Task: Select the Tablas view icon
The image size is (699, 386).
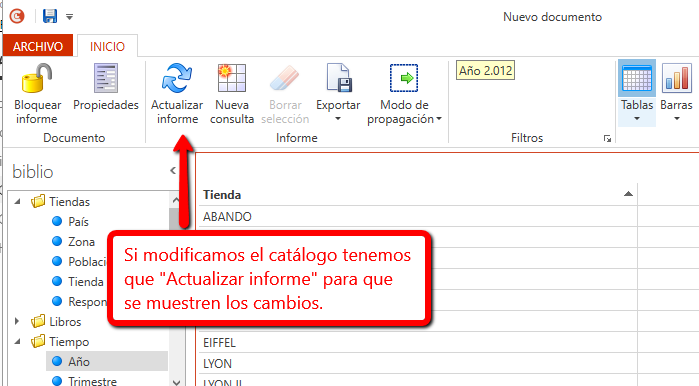Action: coord(637,78)
